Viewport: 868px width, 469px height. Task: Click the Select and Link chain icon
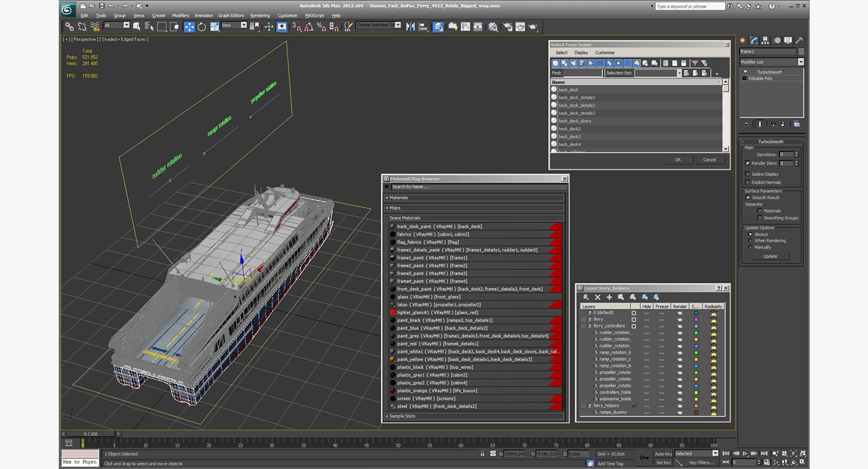click(69, 27)
